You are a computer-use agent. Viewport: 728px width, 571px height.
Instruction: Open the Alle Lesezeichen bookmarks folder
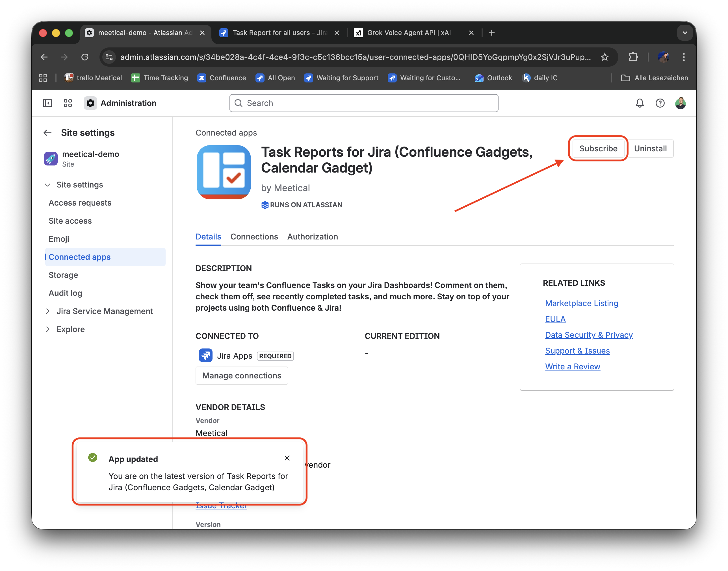point(655,78)
